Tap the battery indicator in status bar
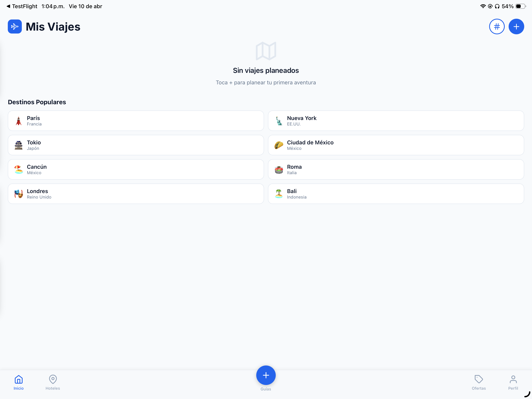Screen dimensions: 532x399 click(x=521, y=6)
